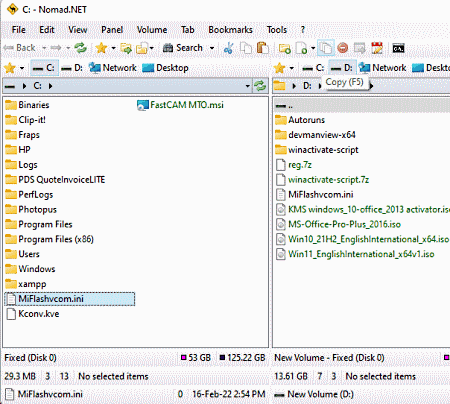The width and height of the screenshot is (450, 404).
Task: Create a new file via toolbar icon
Action: pos(302,48)
